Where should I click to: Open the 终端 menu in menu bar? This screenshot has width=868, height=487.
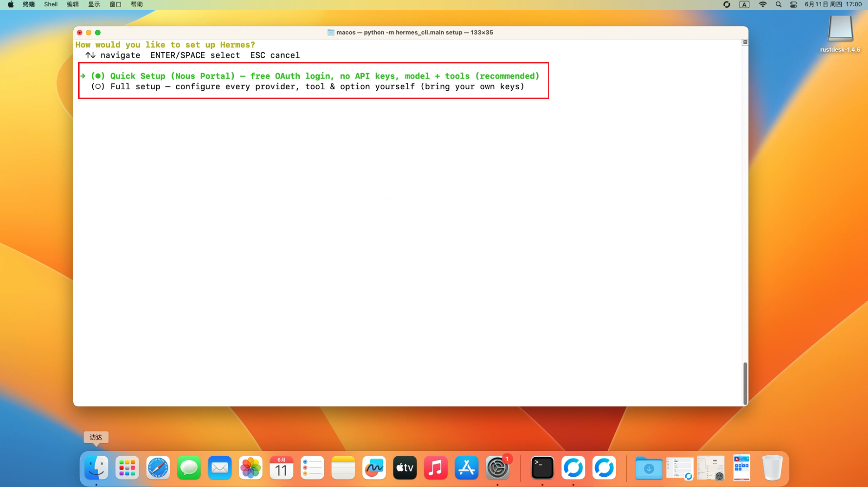[x=29, y=4]
